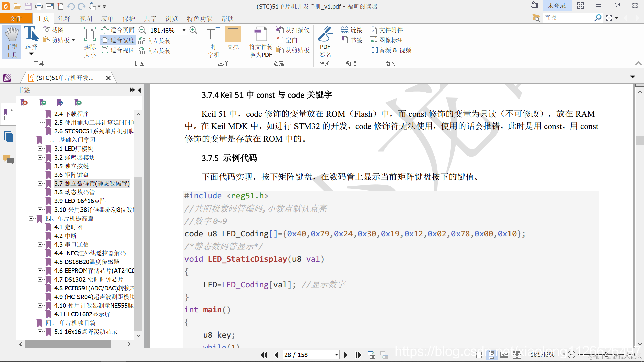The height and width of the screenshot is (362, 644).
Task: Click the Rotate Left (向左旋转) icon
Action: [142, 41]
